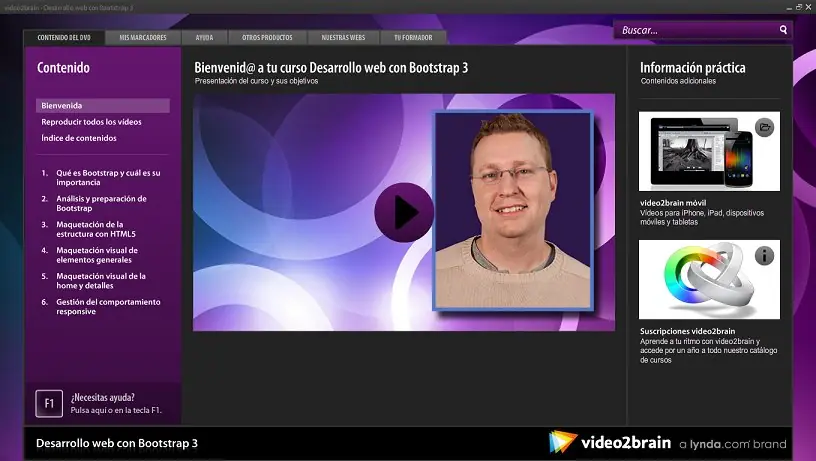This screenshot has height=461, width=816.
Task: Open chapter 2 Análisis y preparación de Bootstrap
Action: (x=95, y=203)
